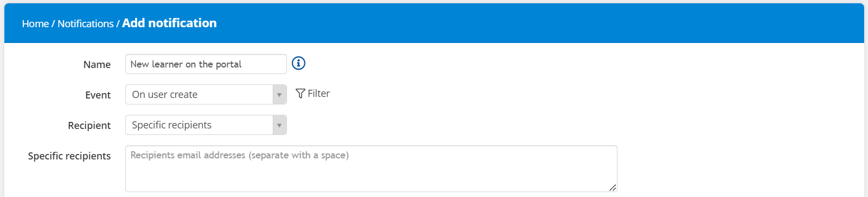Go to Home breadcrumb
The width and height of the screenshot is (868, 197).
[35, 24]
